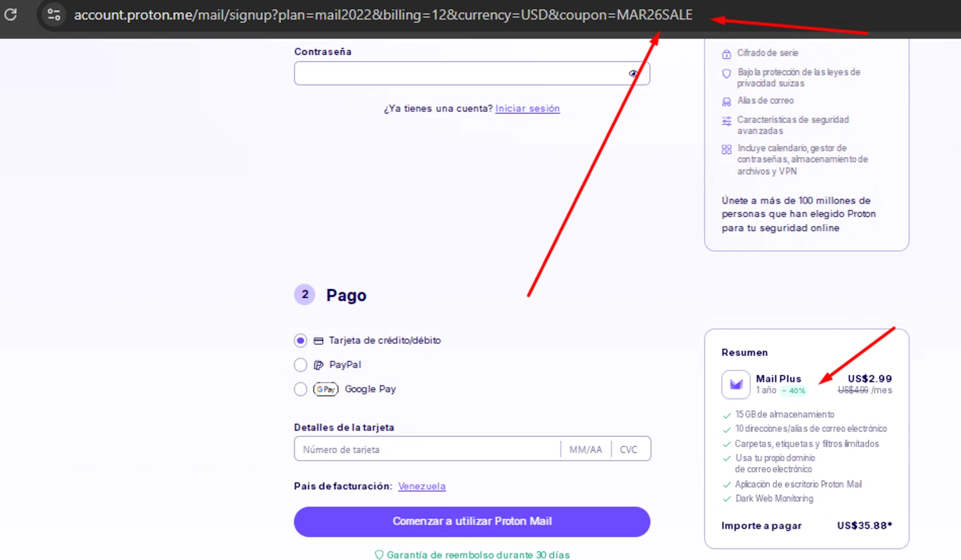
Task: Select Tarjeta de crédito/débito payment option
Action: tap(300, 340)
